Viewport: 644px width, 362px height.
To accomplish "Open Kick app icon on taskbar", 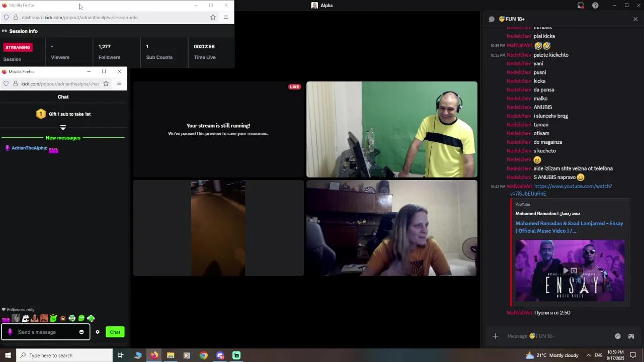I will (x=236, y=355).
